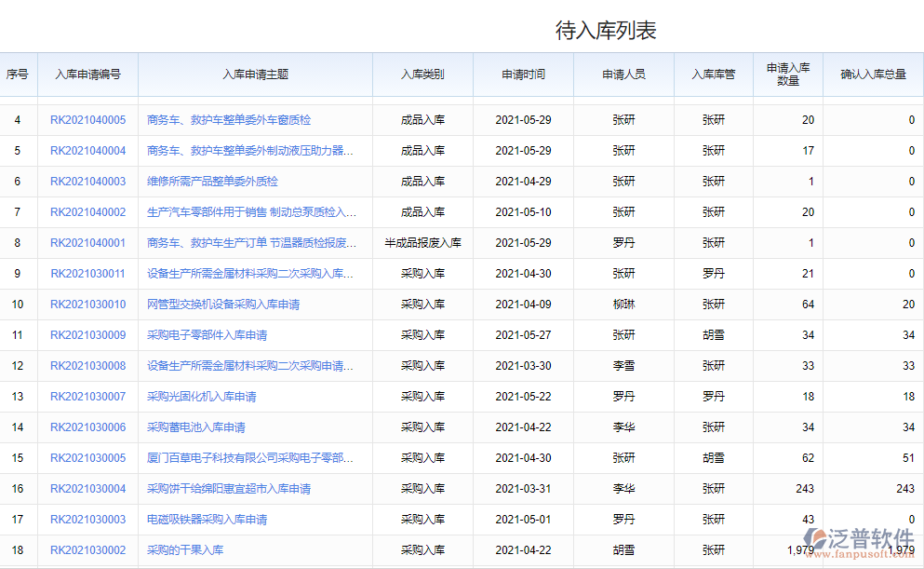924x569 pixels.
Task: Open entry application RK2021030007
Action: coord(87,396)
